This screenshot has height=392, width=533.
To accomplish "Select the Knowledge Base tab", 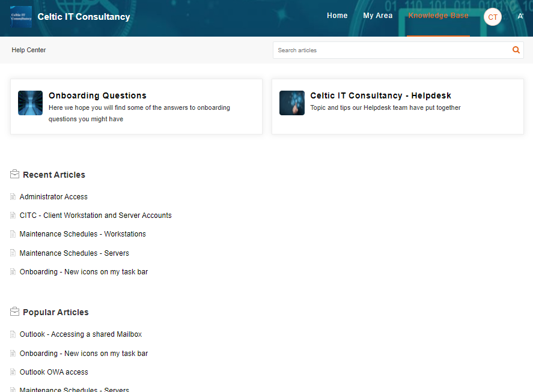I will click(x=438, y=16).
